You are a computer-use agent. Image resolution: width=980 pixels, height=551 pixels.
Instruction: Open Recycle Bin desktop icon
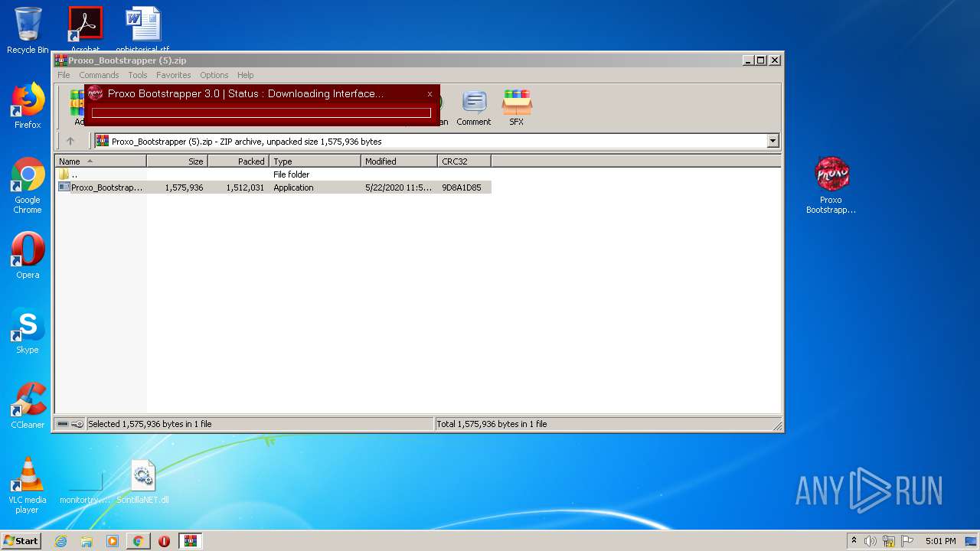(x=28, y=31)
